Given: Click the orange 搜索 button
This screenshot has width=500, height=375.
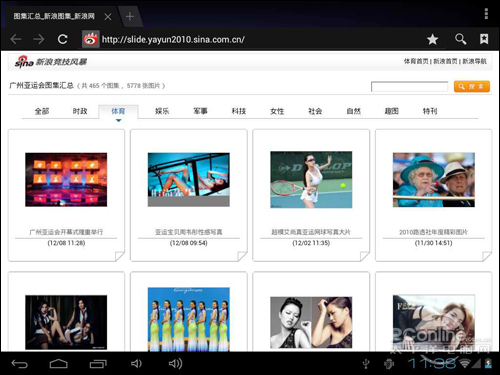Looking at the screenshot, I should click(x=472, y=87).
